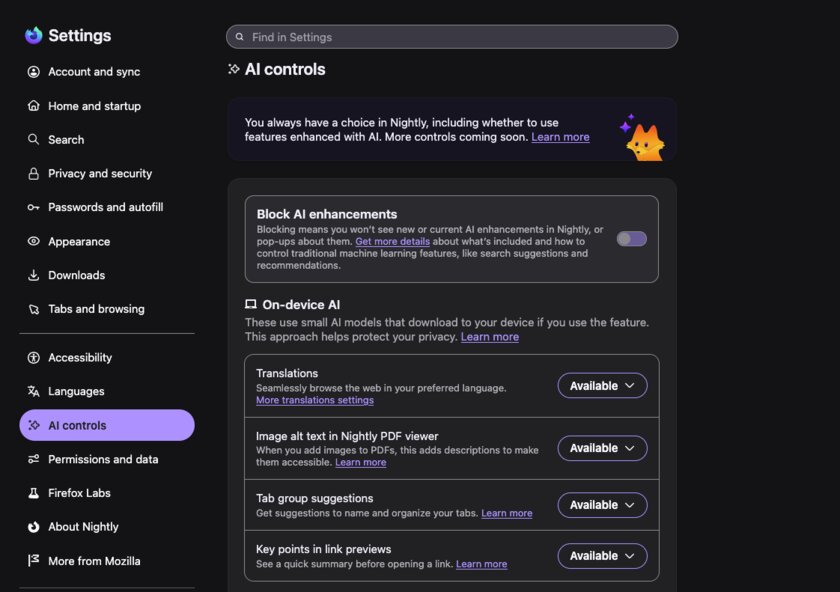
Task: Follow the Get more details link
Action: point(392,242)
